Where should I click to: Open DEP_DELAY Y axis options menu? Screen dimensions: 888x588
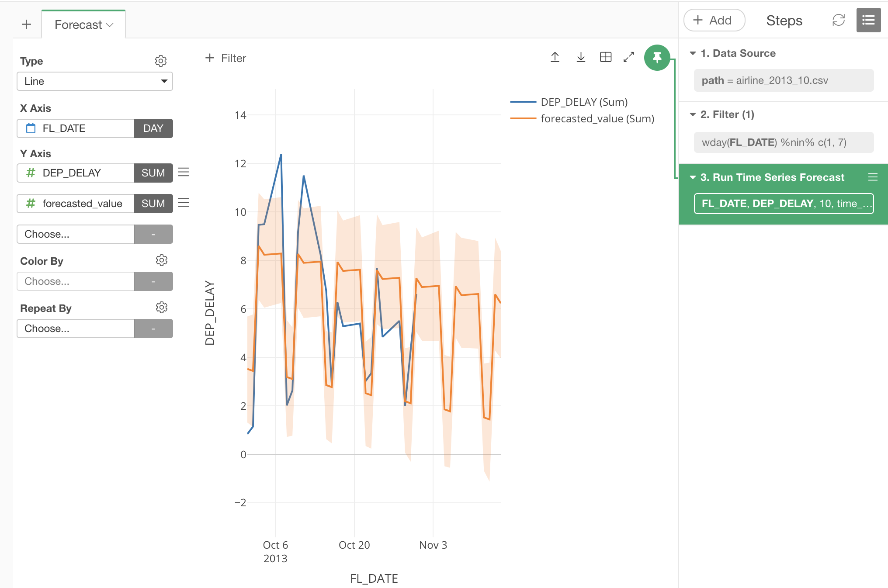tap(184, 172)
